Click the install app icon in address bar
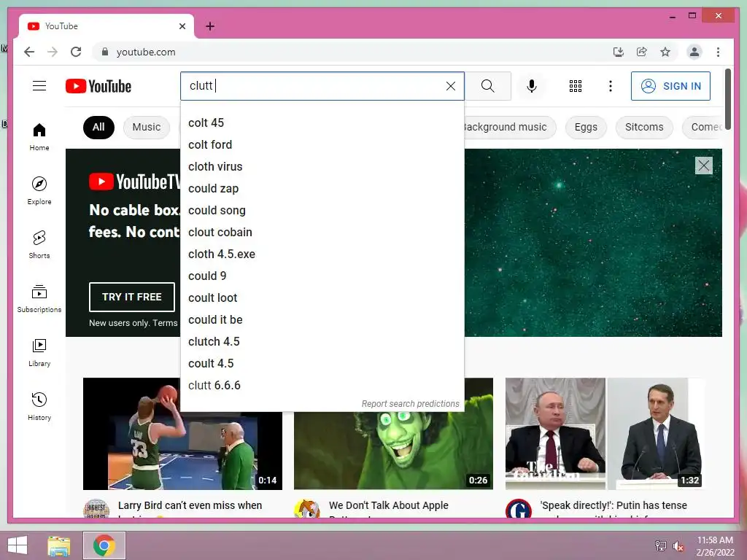The height and width of the screenshot is (560, 747). (619, 52)
